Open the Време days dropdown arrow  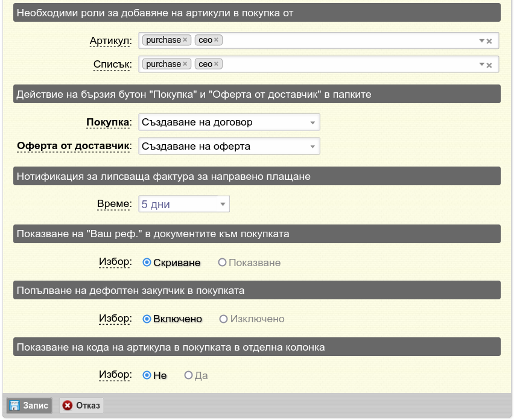point(223,204)
